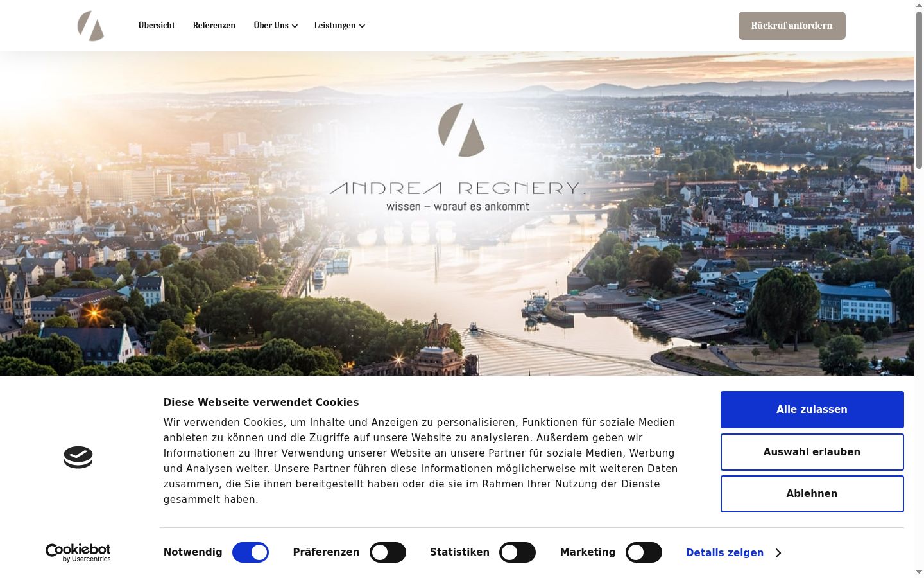This screenshot has width=924, height=578.
Task: Open the Cookiebot by Usercentrics logo link
Action: coord(78,553)
